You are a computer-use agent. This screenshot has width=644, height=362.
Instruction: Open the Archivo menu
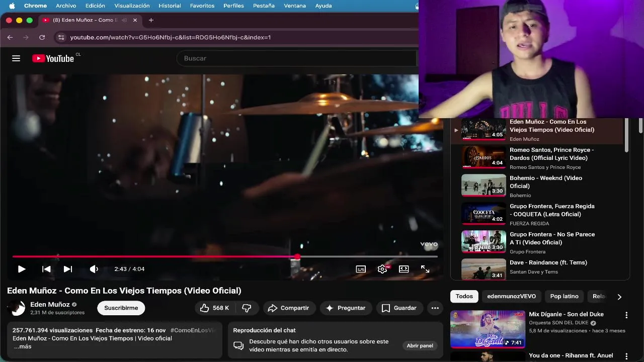click(66, 6)
